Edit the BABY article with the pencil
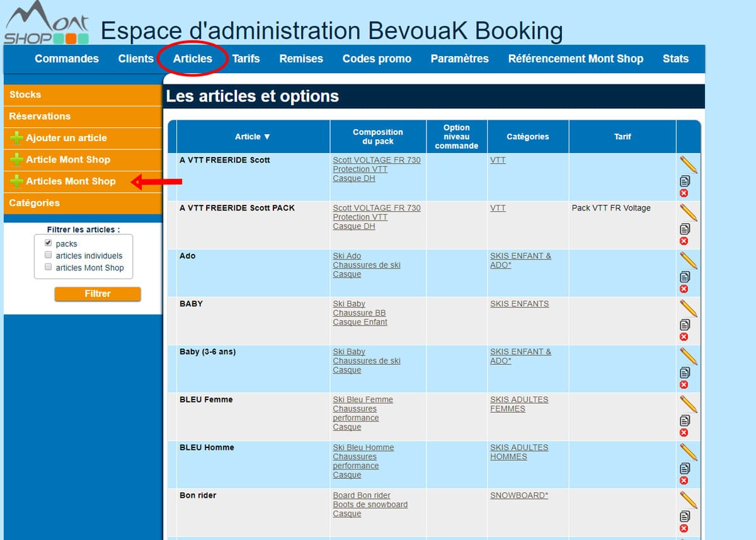The image size is (756, 540). 688,308
